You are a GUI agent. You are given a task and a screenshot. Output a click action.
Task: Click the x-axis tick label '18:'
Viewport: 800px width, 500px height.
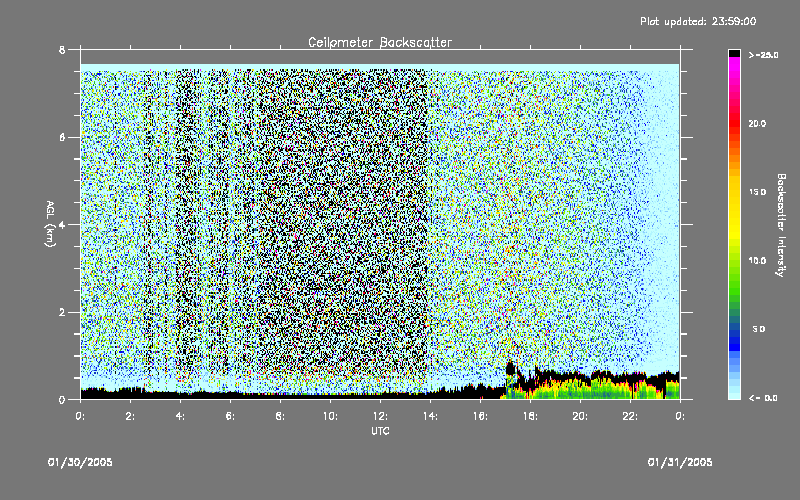coord(530,416)
